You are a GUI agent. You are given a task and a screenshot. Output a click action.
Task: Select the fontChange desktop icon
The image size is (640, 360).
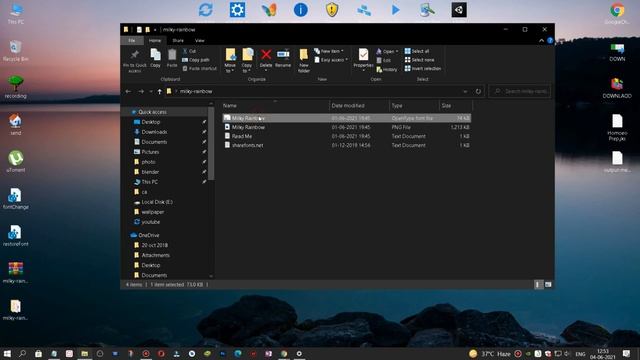click(x=16, y=198)
